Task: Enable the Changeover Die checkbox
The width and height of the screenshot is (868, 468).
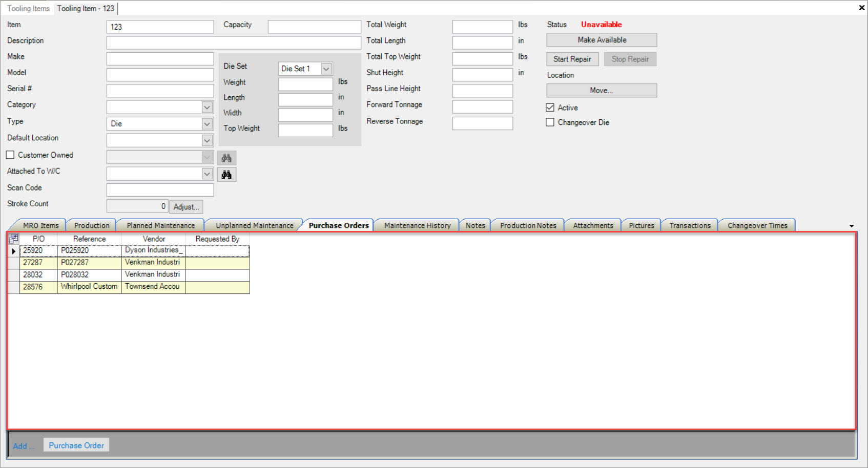Action: pos(550,122)
